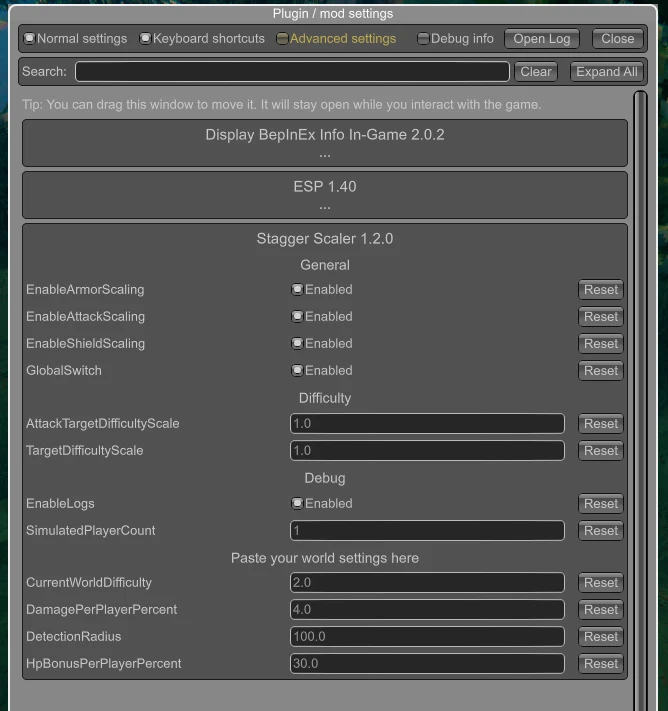Edit the CurrentWorldDifficulty field
Viewport: 668px width, 711px height.
(x=427, y=583)
